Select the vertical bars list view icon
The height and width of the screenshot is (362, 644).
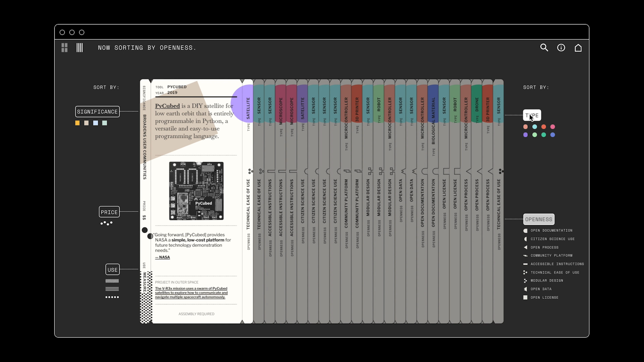tap(80, 47)
